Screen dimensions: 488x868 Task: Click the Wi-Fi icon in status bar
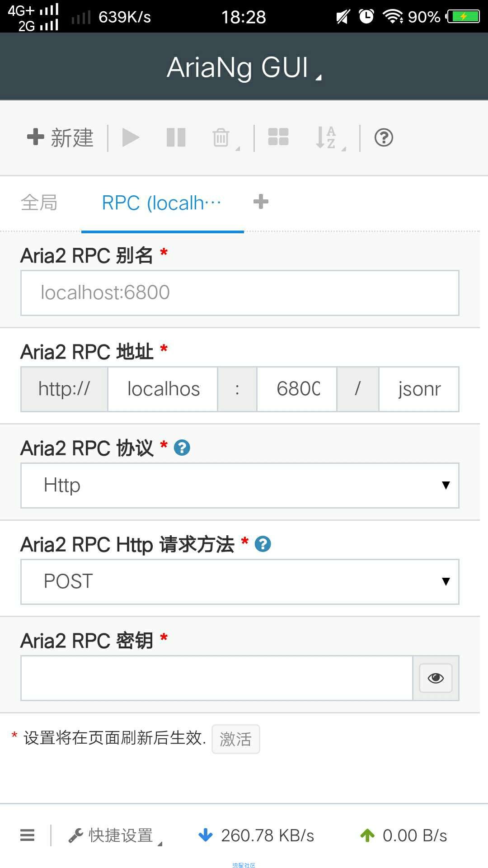(x=393, y=17)
